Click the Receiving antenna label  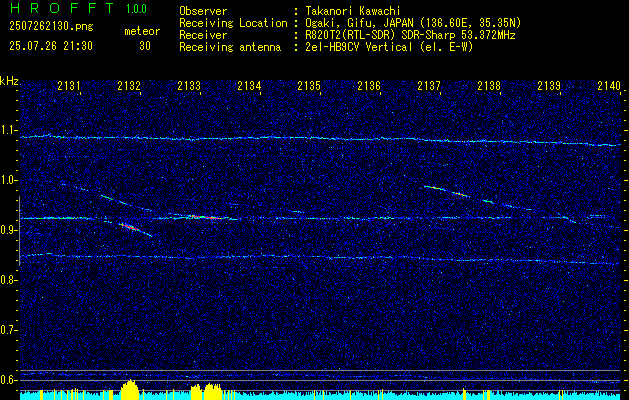click(230, 47)
